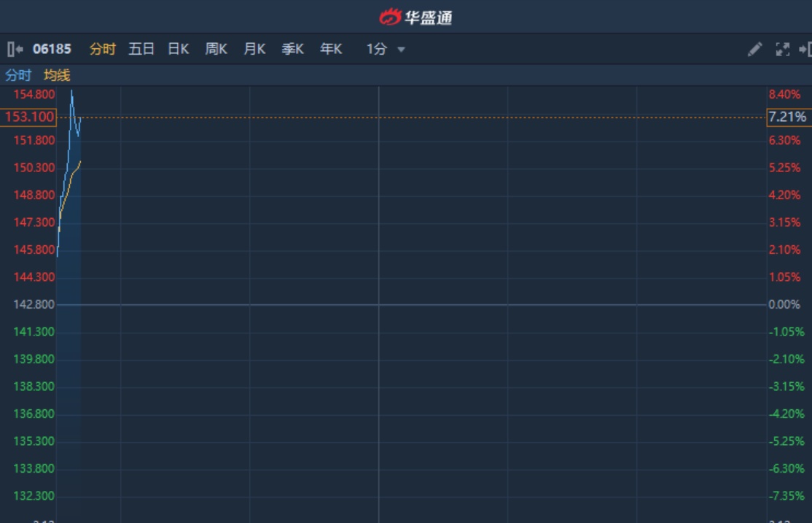812x523 pixels.
Task: Click the current price label 153.100
Action: click(29, 117)
